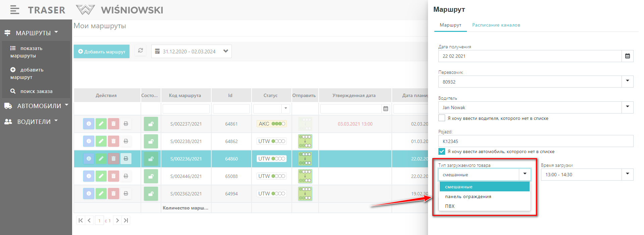Click green unlock icon for route S/002236/2021
This screenshot has height=235, width=644.
[151, 159]
